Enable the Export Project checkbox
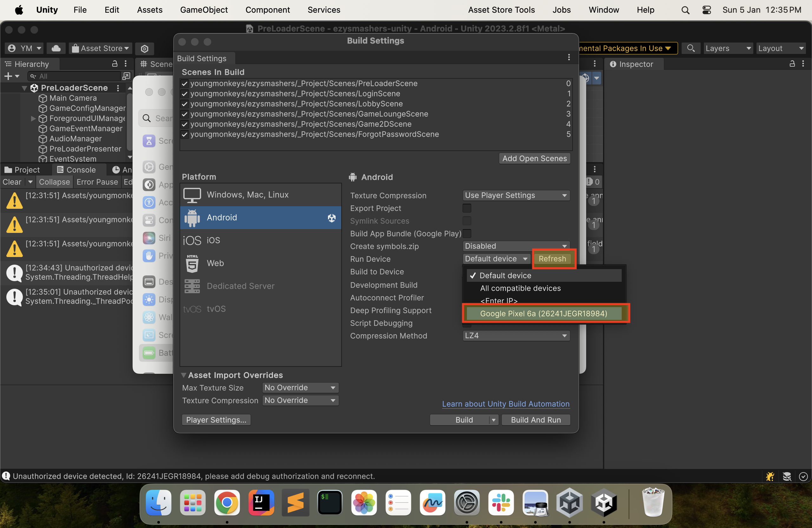Image resolution: width=812 pixels, height=528 pixels. [x=467, y=208]
